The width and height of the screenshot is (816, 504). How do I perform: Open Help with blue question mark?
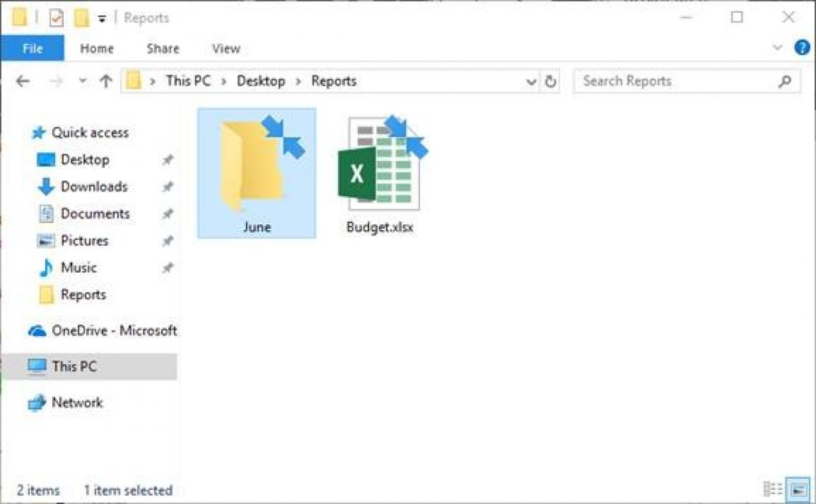click(801, 48)
